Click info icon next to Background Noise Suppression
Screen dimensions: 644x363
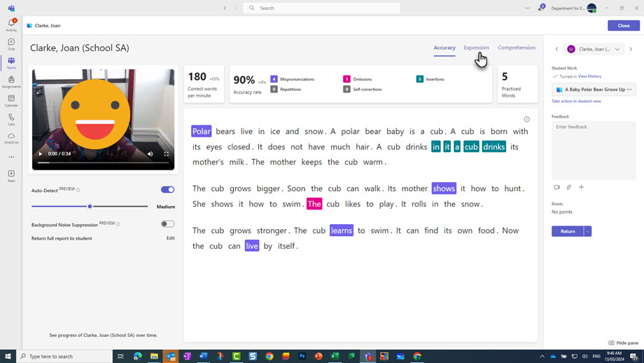pyautogui.click(x=118, y=224)
